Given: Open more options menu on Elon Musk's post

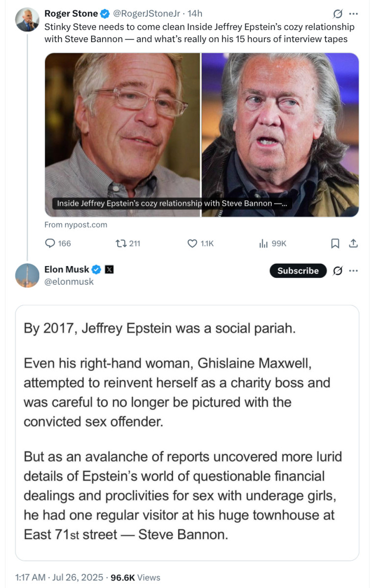Looking at the screenshot, I should 353,270.
